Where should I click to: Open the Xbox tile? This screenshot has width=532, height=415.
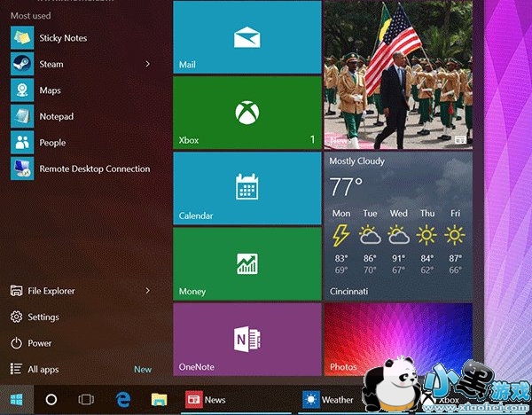[246, 113]
